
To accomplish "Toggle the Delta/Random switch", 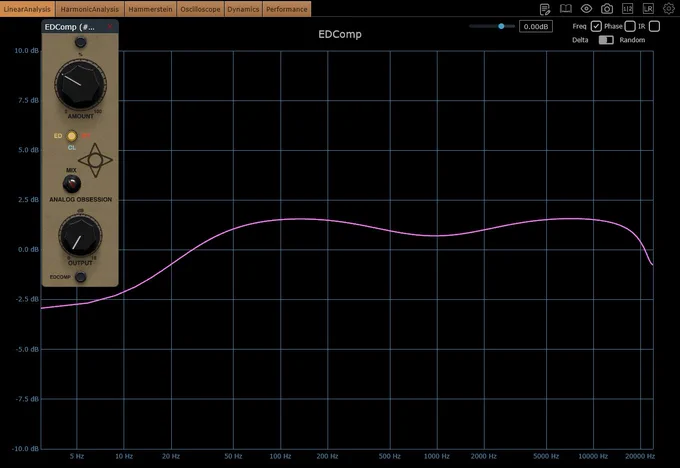I will pos(606,40).
